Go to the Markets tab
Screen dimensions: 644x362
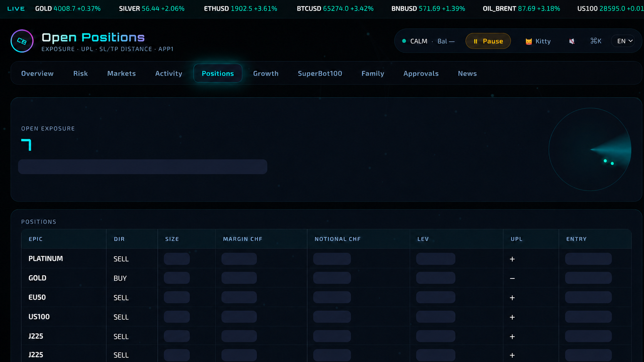coord(121,73)
